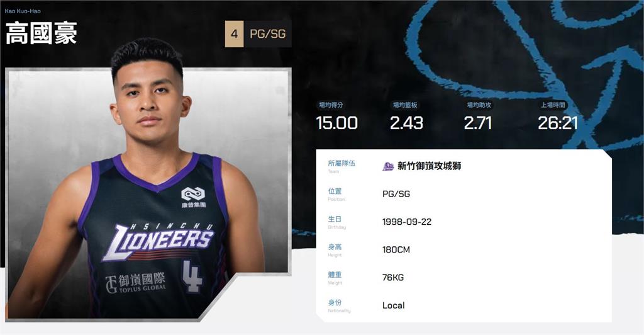The height and width of the screenshot is (335, 644).
Task: Click the jersey number 4 badge
Action: tap(234, 34)
